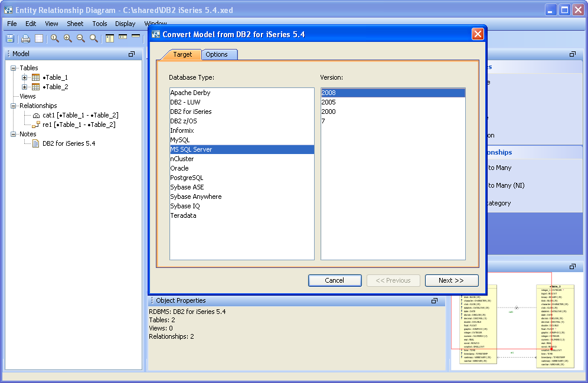Select the Target tab
The height and width of the screenshot is (383, 588).
tap(182, 54)
